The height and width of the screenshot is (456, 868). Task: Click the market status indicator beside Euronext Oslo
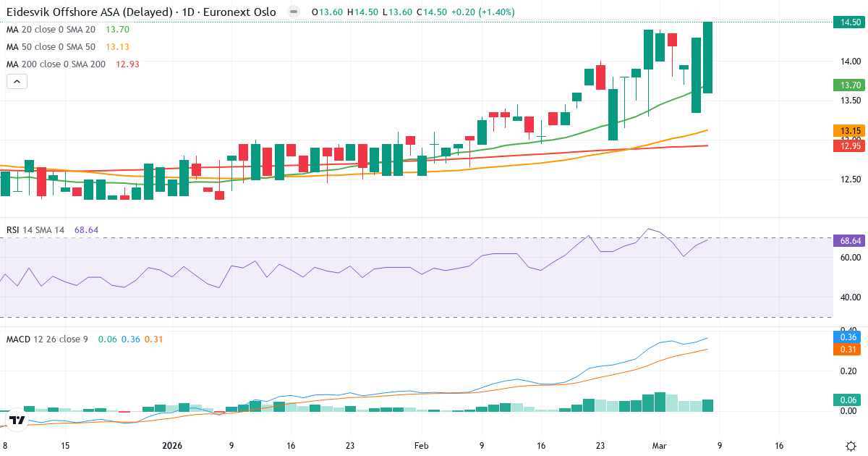pyautogui.click(x=293, y=12)
